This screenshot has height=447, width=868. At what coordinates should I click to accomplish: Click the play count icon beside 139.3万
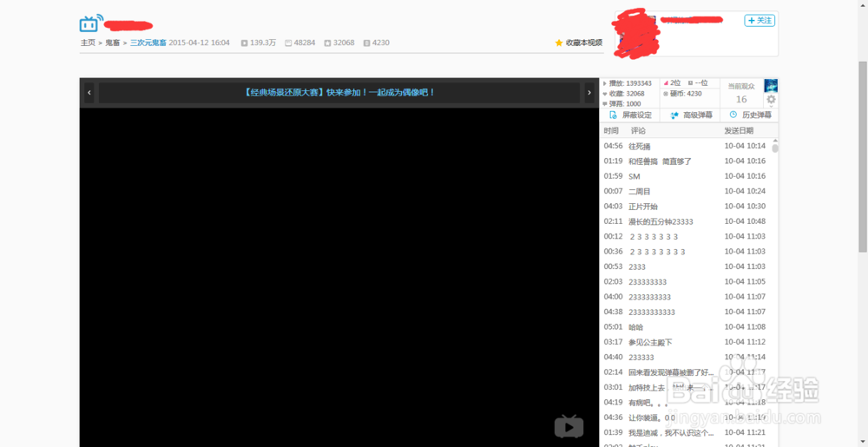tap(244, 43)
